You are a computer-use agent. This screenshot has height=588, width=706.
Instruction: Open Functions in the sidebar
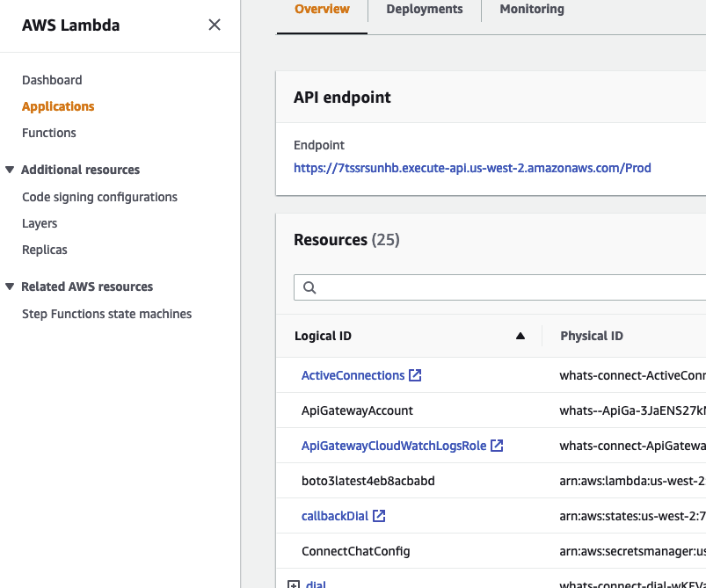pyautogui.click(x=49, y=133)
